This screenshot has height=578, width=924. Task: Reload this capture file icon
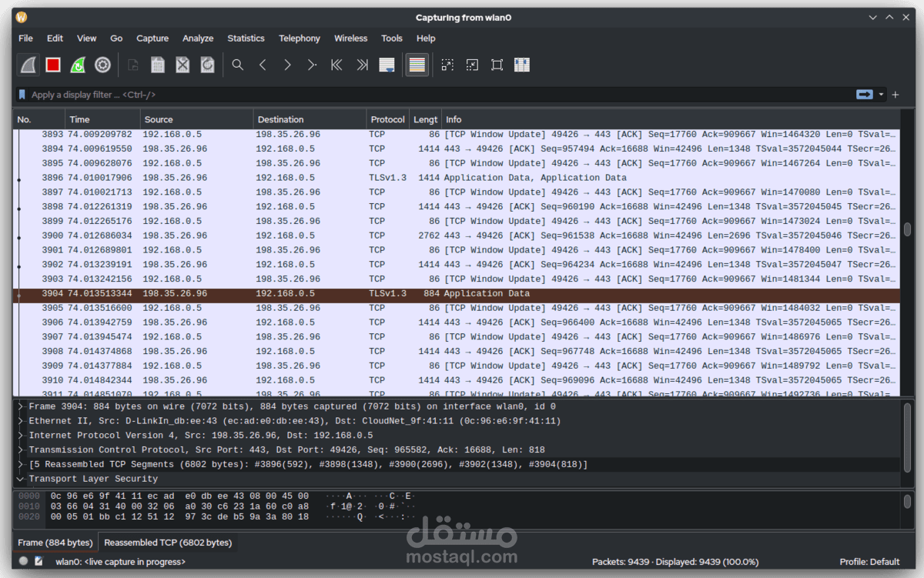(x=207, y=65)
